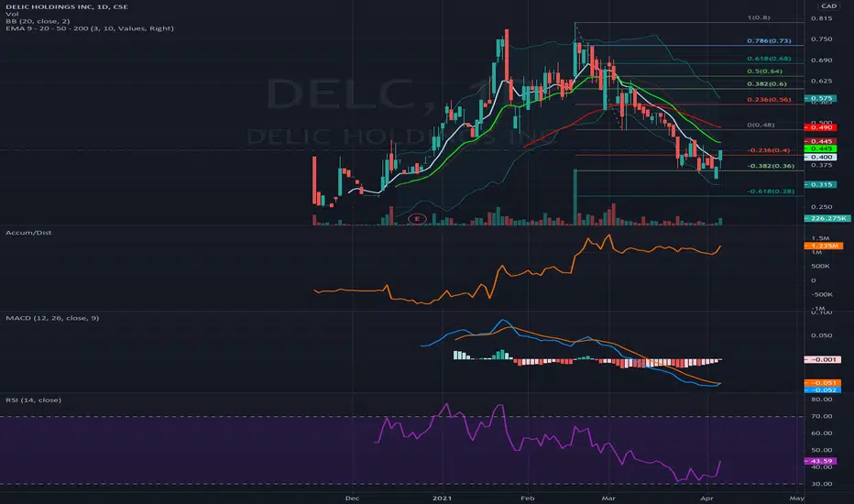The height and width of the screenshot is (504, 854).
Task: Select the 0.236(0.56) Fibonacci level label
Action: pos(769,100)
